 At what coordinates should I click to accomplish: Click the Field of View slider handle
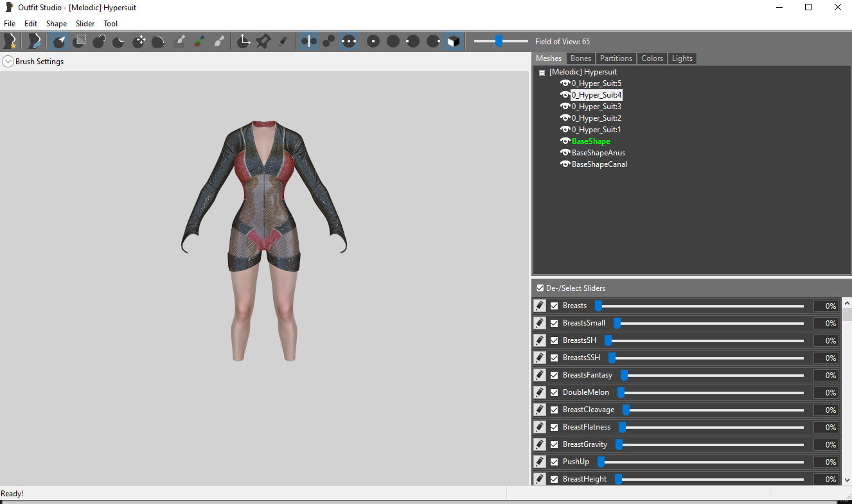499,41
